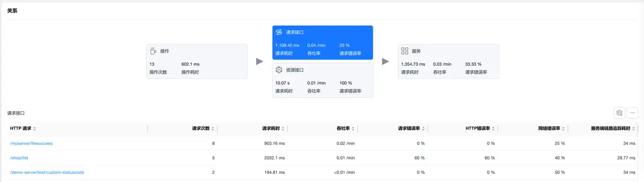Sort by 吞吐率 column header

tap(353, 129)
